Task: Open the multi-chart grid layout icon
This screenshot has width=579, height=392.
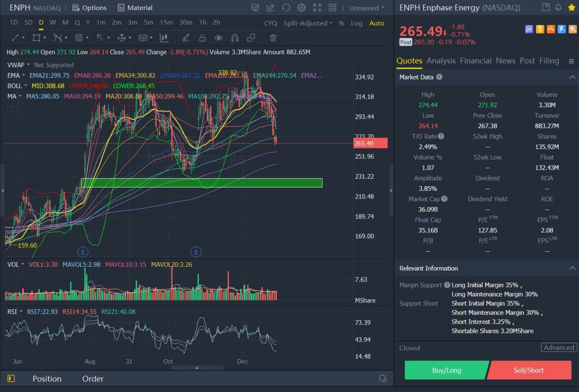Action: pos(332,8)
